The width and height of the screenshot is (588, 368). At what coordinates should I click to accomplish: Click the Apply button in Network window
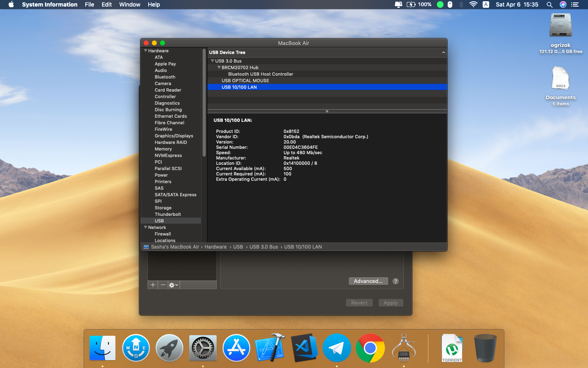click(x=391, y=303)
